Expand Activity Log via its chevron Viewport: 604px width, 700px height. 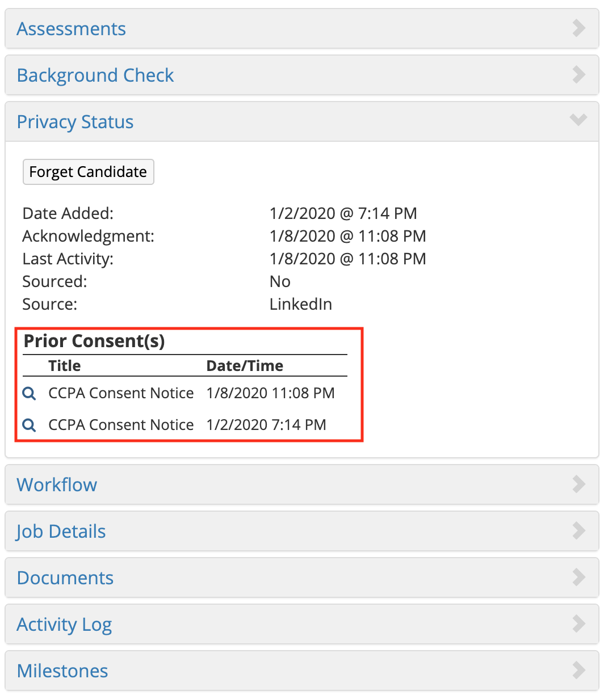[x=578, y=623]
